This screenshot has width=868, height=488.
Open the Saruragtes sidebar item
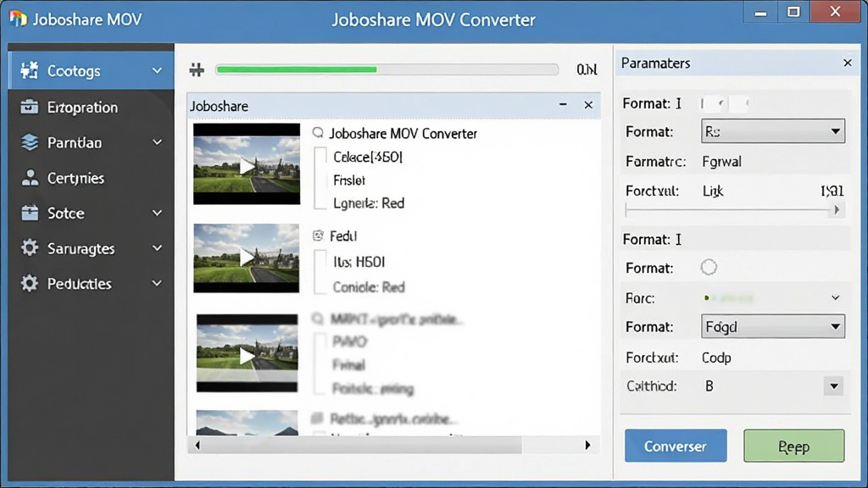[x=91, y=248]
